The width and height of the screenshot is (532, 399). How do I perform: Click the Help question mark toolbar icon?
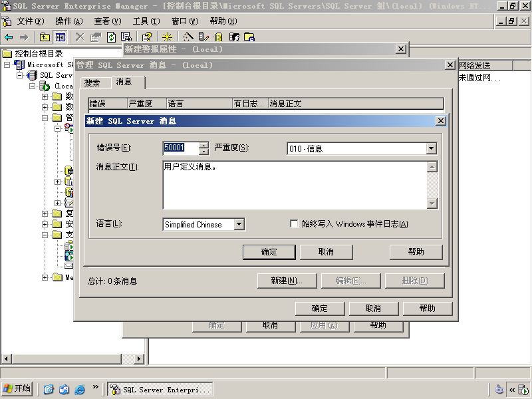[x=147, y=37]
